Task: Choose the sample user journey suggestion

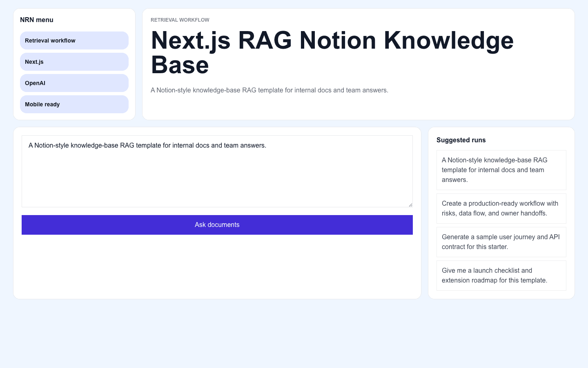Action: pos(501,242)
